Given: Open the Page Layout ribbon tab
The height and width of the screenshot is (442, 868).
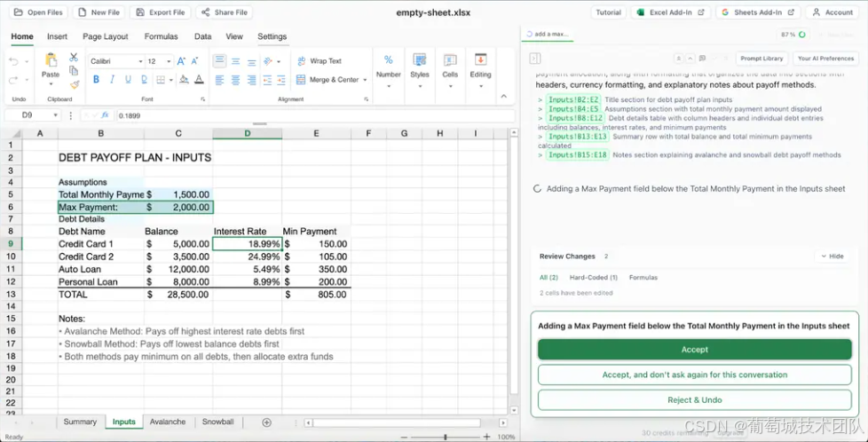Looking at the screenshot, I should click(106, 36).
